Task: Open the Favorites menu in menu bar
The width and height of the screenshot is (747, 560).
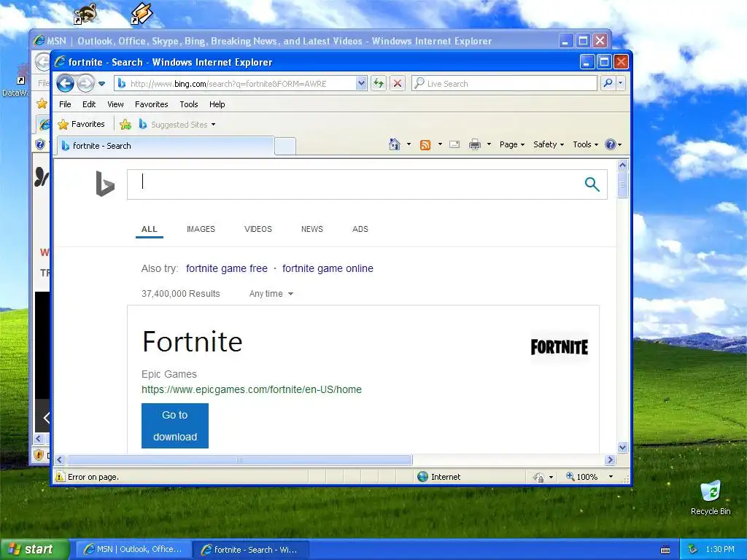Action: (152, 104)
